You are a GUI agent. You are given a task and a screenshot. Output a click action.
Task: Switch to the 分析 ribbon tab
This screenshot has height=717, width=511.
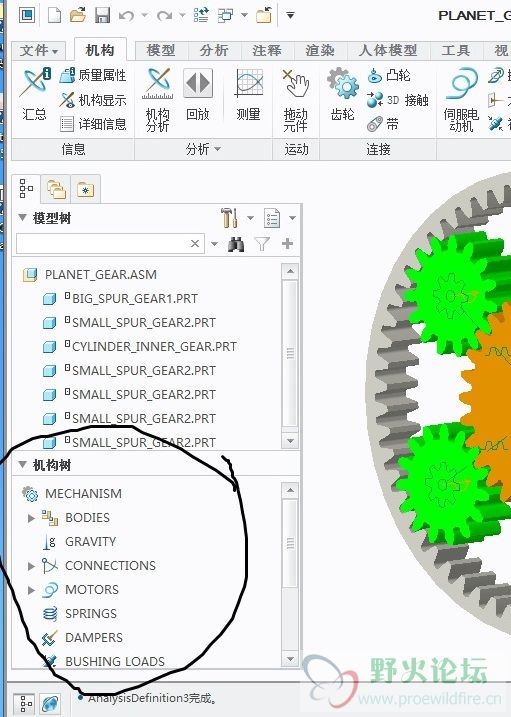tap(213, 50)
